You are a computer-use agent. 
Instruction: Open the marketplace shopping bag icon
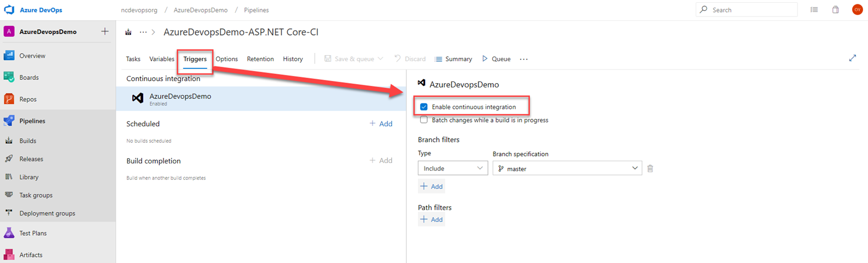click(836, 10)
